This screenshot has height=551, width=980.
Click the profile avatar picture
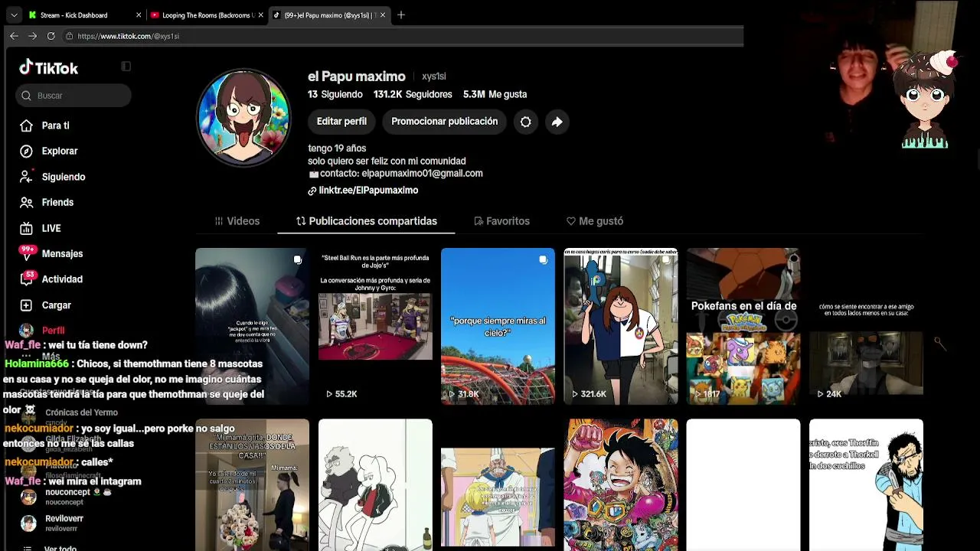(x=243, y=117)
